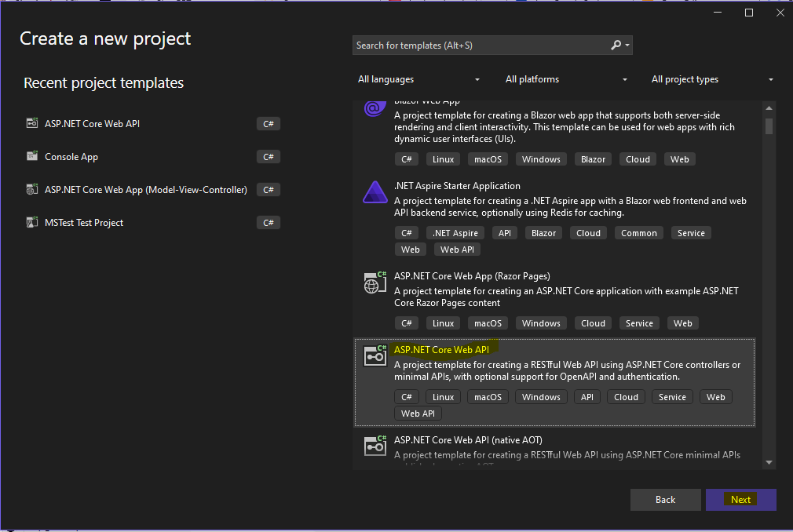The image size is (793, 532).
Task: Click the selected ASP.NET Core Web API template icon
Action: tap(375, 355)
